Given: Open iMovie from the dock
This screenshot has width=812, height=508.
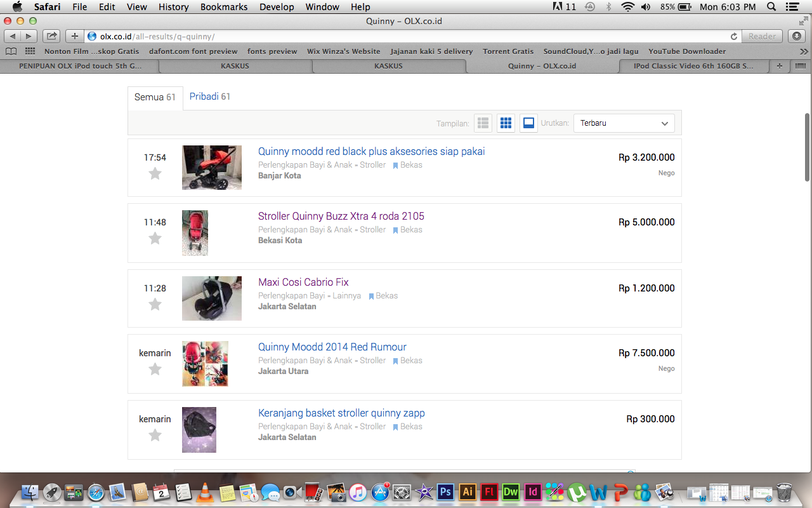Looking at the screenshot, I should click(x=424, y=491).
